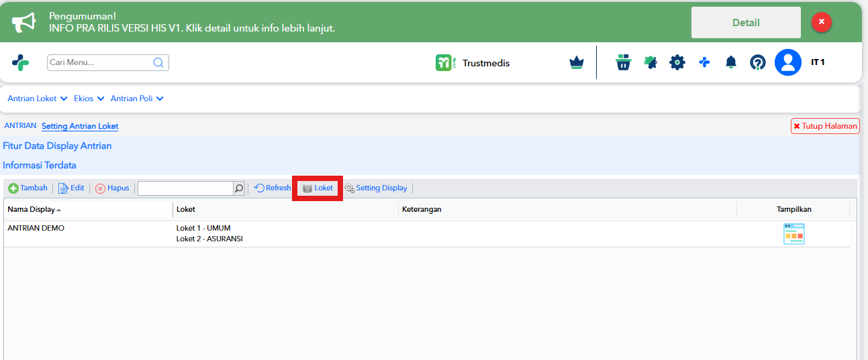Open Setting Display in toolbar
The image size is (868, 360).
[376, 188]
